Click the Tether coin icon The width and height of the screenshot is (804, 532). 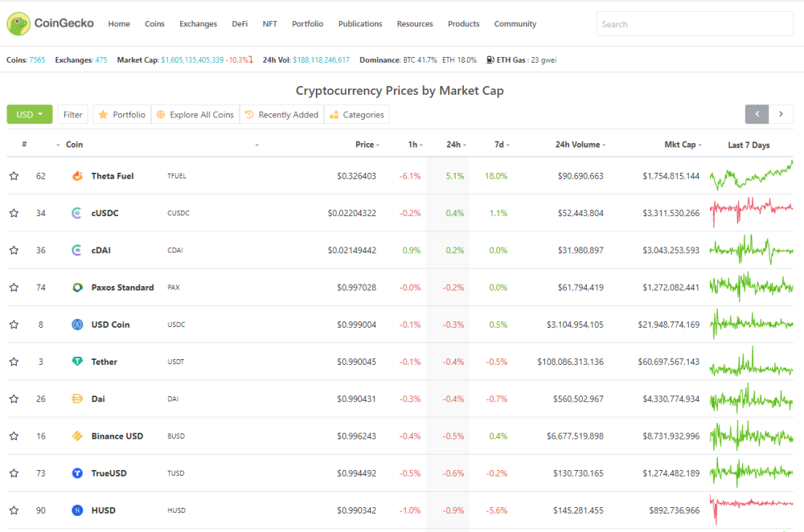pos(77,362)
